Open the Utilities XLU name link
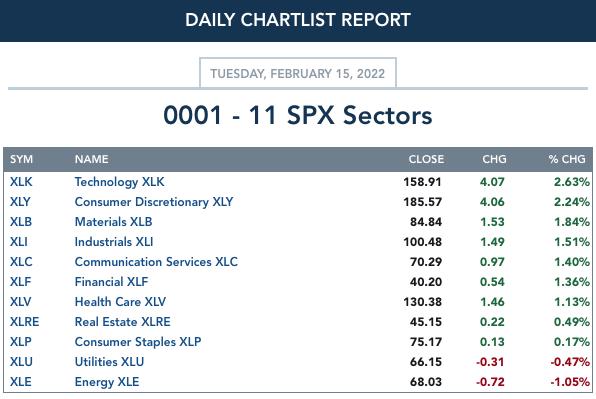Viewport: 596px width, 399px height. click(x=109, y=362)
